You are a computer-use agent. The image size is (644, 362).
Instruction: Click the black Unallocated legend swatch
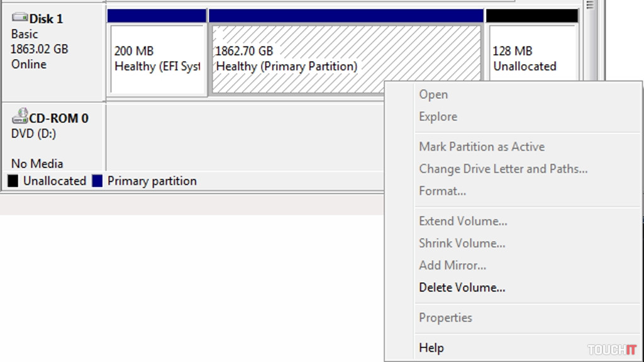pos(13,181)
